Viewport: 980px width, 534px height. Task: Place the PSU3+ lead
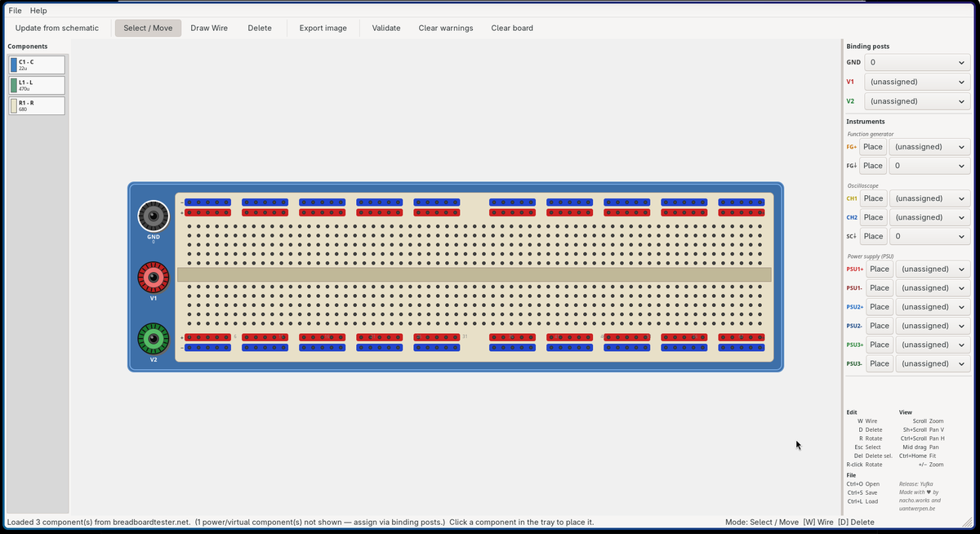[x=880, y=345]
